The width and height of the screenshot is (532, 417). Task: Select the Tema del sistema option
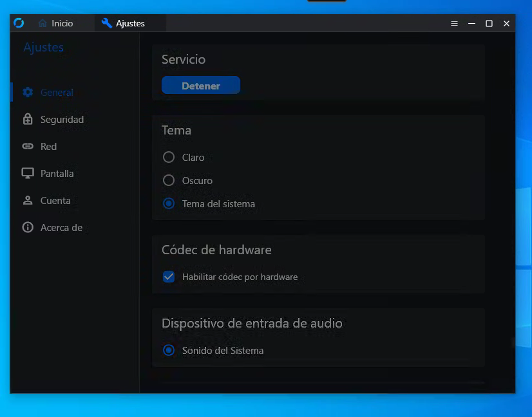coord(168,203)
